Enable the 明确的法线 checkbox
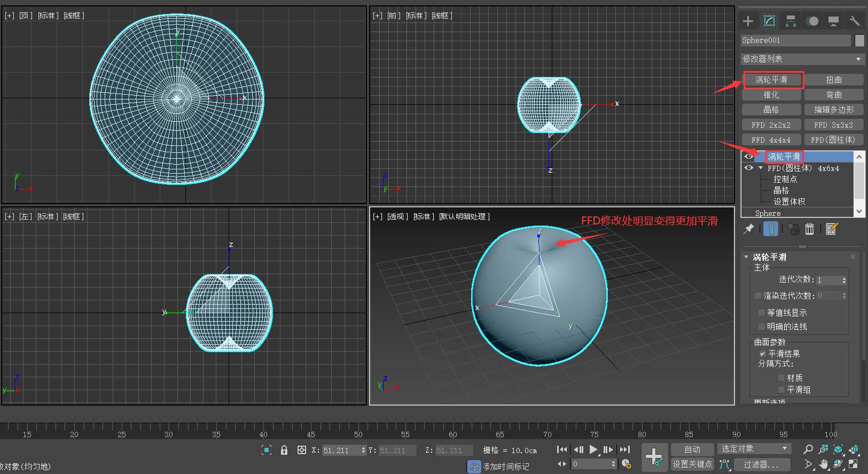 point(762,327)
